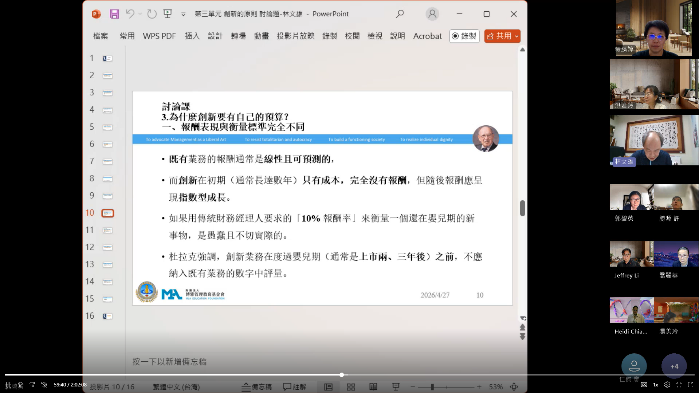
Task: Click the video player settings gear icon
Action: pos(667,385)
